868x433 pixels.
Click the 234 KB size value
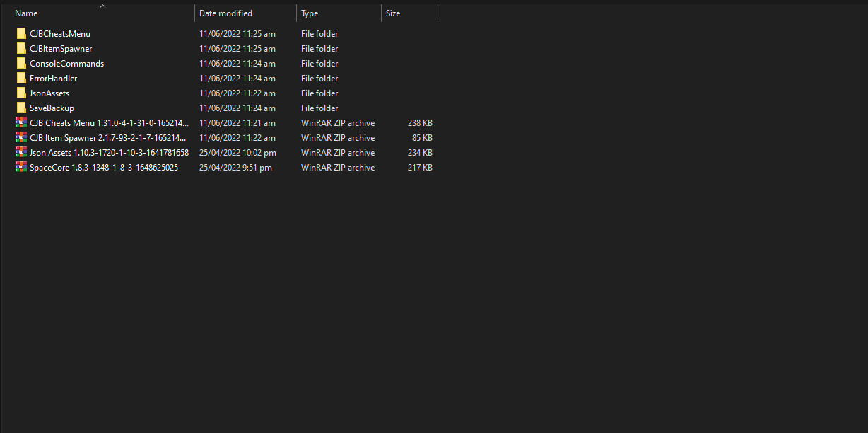tap(420, 153)
